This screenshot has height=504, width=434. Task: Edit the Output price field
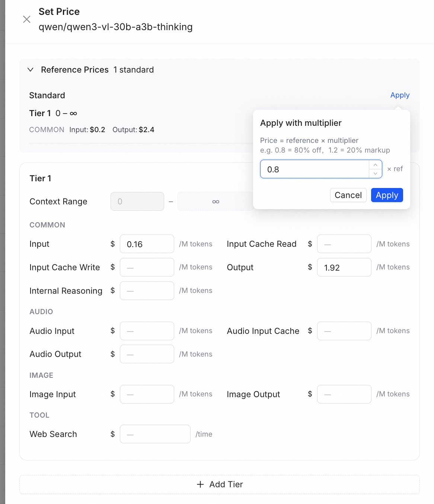pos(344,267)
